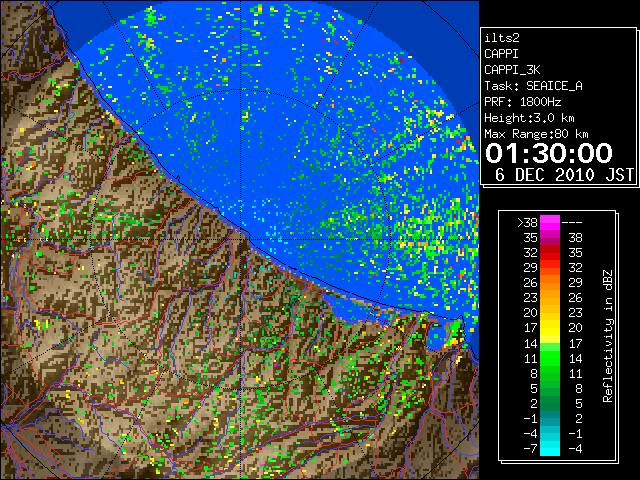This screenshot has width=640, height=480.
Task: Click the bright green band in legend
Action: (x=550, y=358)
